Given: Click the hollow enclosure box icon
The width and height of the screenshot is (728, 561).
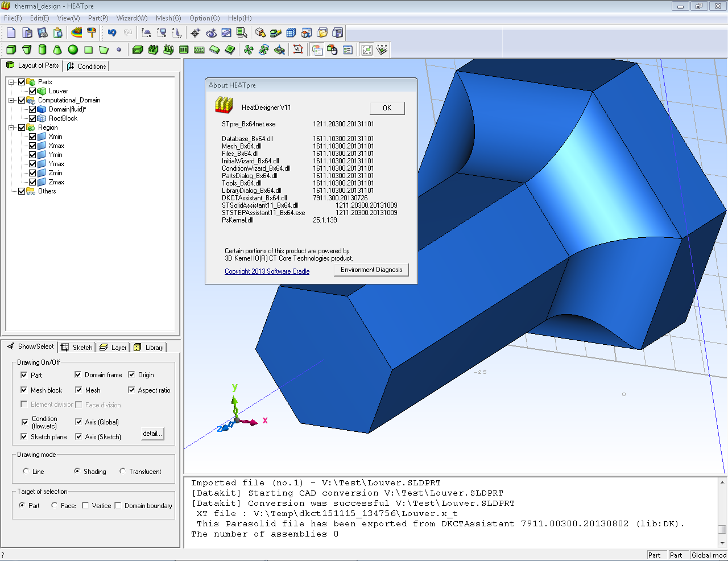Looking at the screenshot, I should [137, 49].
